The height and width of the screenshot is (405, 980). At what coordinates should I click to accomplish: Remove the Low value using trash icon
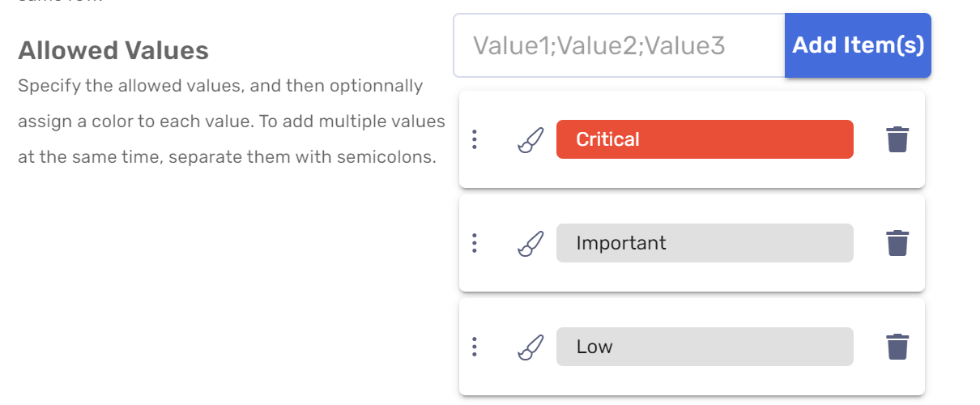(x=897, y=347)
